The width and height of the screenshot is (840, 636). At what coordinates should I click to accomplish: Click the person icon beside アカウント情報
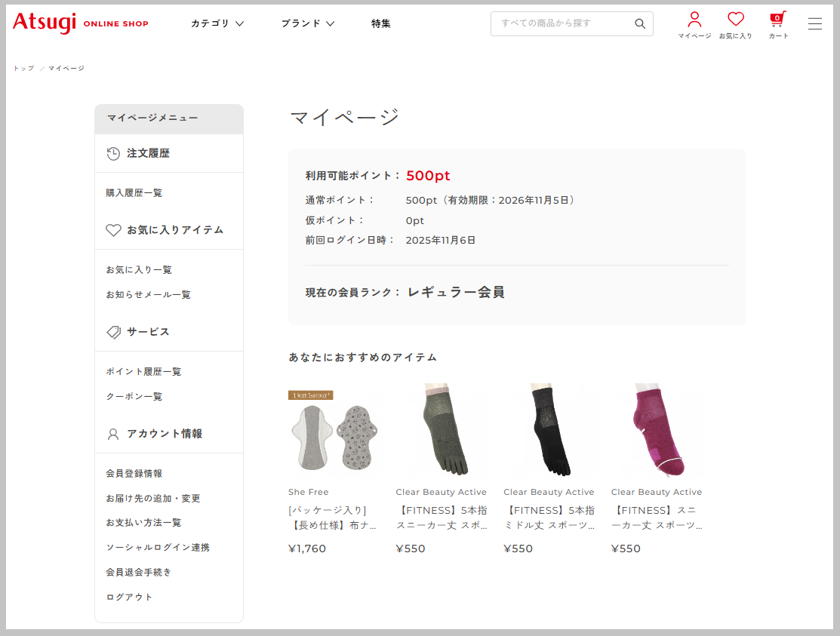(114, 434)
